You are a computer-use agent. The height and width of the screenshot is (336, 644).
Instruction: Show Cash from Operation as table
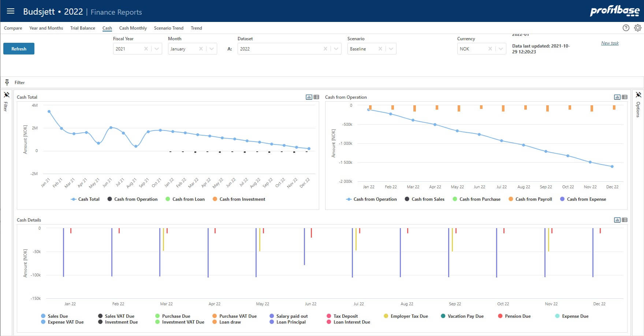[x=625, y=97]
